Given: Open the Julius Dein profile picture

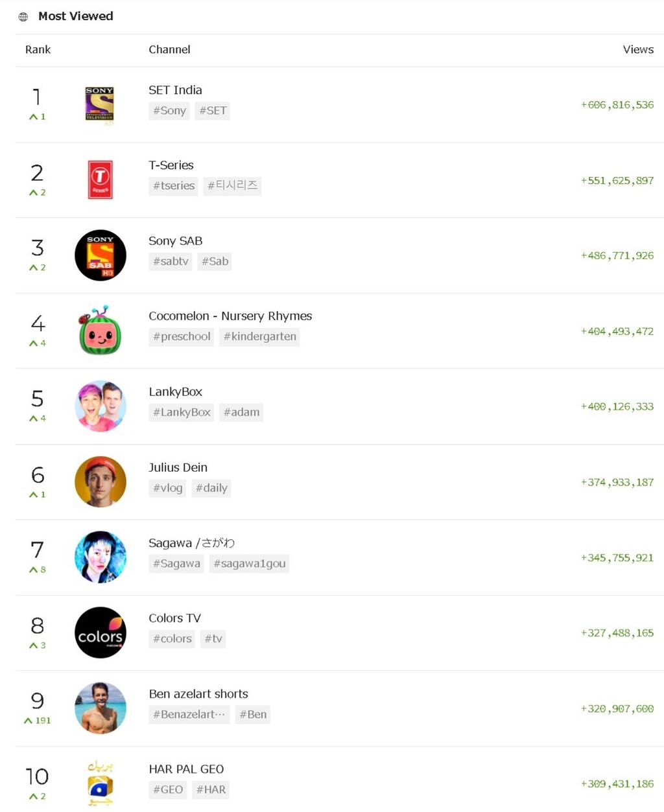Looking at the screenshot, I should click(x=100, y=481).
